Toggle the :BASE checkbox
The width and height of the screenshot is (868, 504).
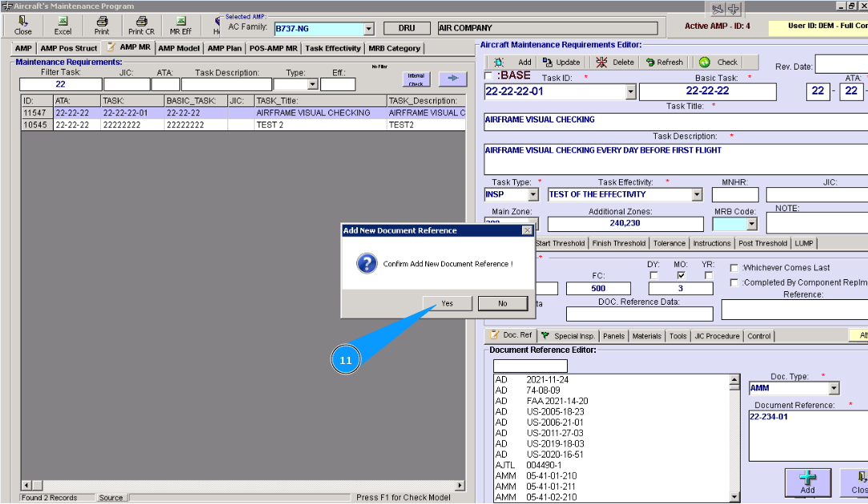tap(489, 76)
